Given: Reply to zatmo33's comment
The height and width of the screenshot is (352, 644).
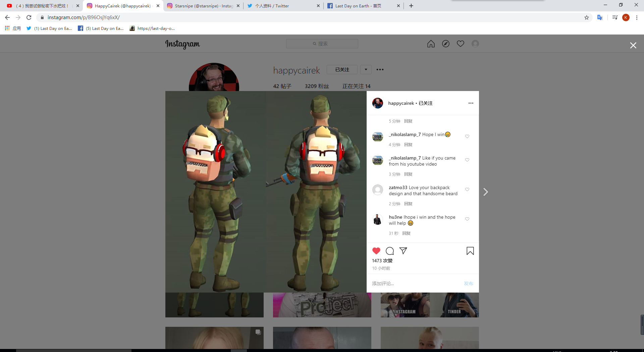Looking at the screenshot, I should 408,204.
